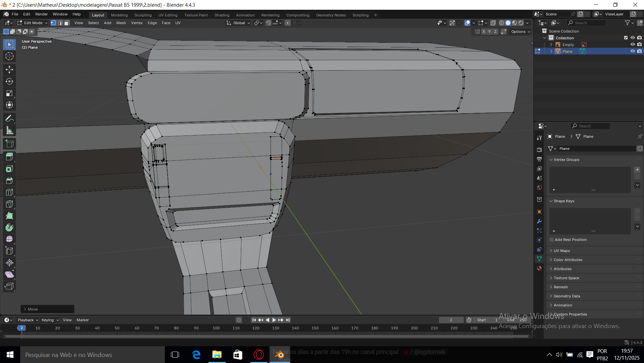Open the Edit Mode dropdown
The height and width of the screenshot is (363, 644).
point(33,23)
